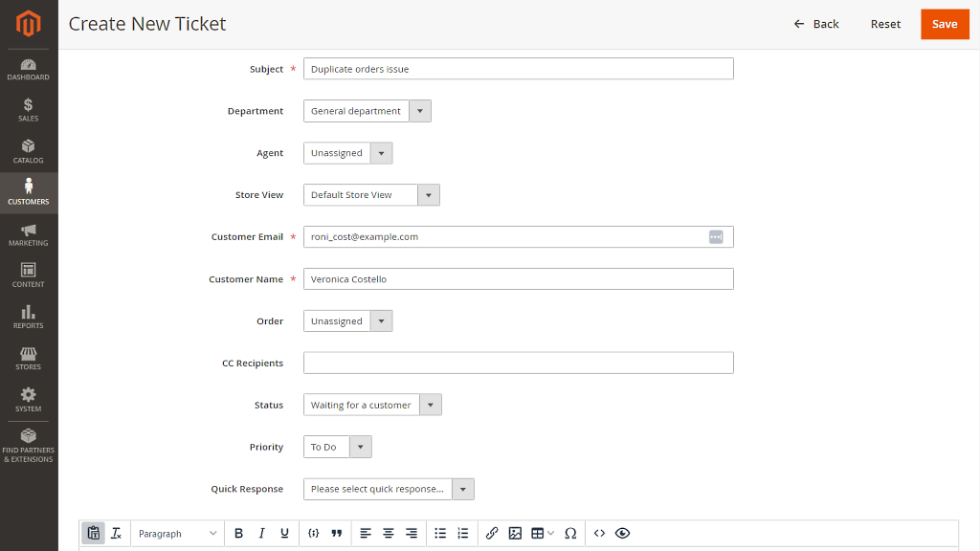This screenshot has height=551, width=980.
Task: Open the Agent dropdown
Action: [348, 153]
